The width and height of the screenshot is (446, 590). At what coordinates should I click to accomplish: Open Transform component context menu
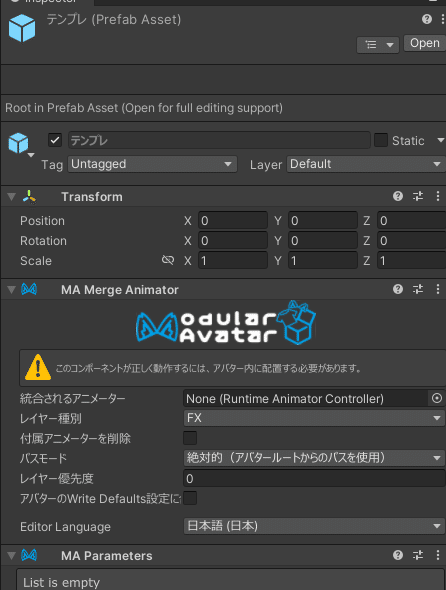438,196
